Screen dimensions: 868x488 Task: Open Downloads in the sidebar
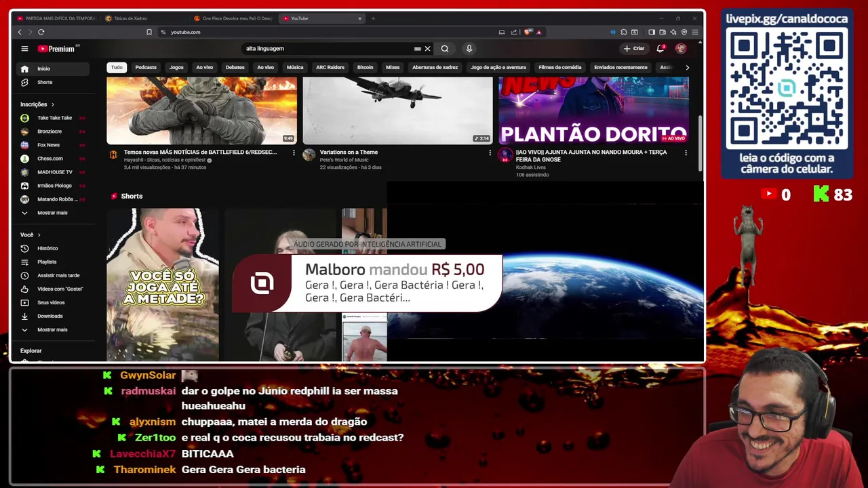[x=52, y=316]
